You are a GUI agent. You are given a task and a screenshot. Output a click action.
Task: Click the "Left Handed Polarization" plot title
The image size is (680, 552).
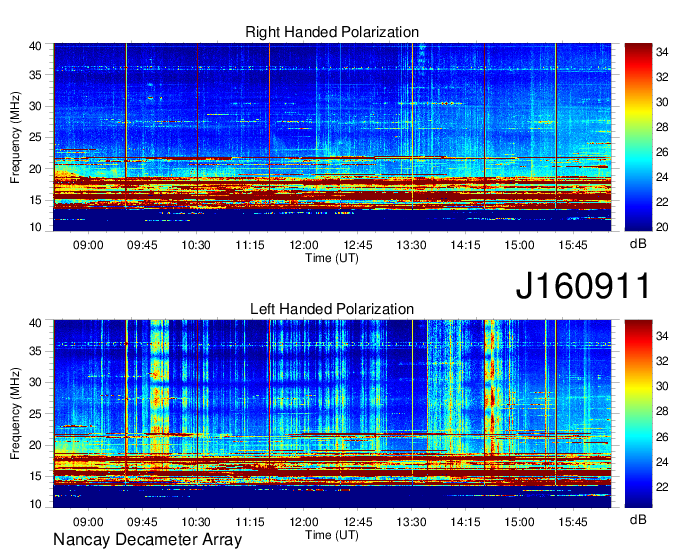tap(332, 309)
